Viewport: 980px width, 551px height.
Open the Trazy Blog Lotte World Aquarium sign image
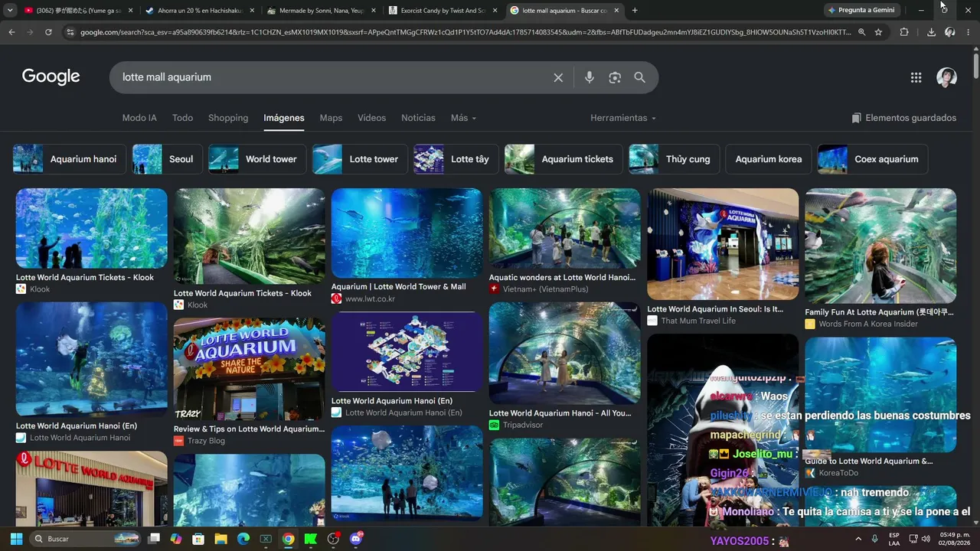tap(250, 370)
